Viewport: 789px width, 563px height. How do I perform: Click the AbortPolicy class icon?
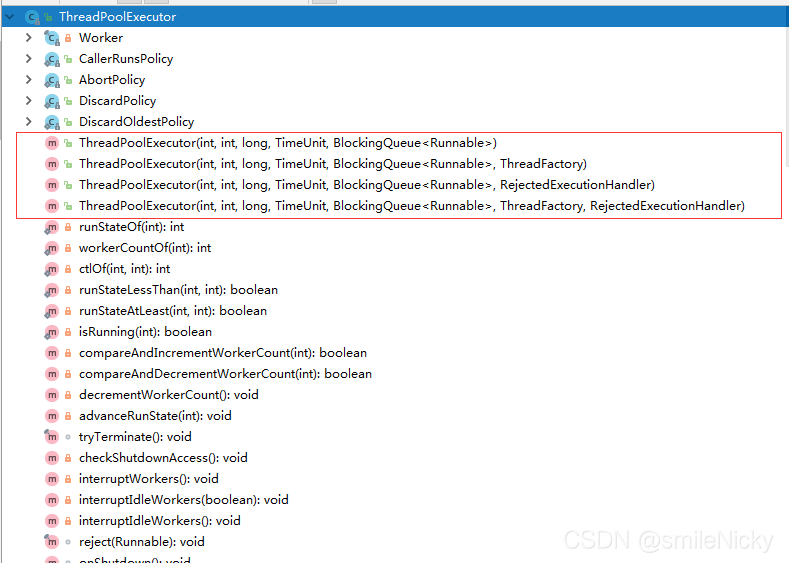pos(52,80)
